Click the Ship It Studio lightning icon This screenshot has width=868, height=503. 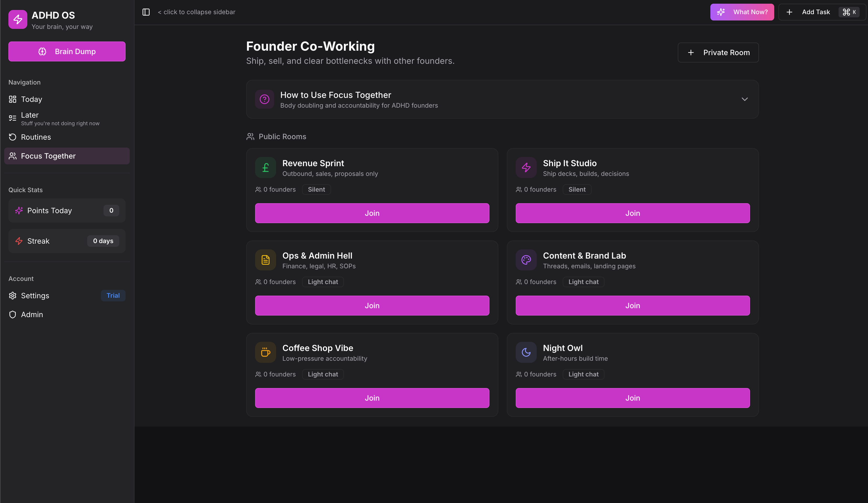[526, 168]
